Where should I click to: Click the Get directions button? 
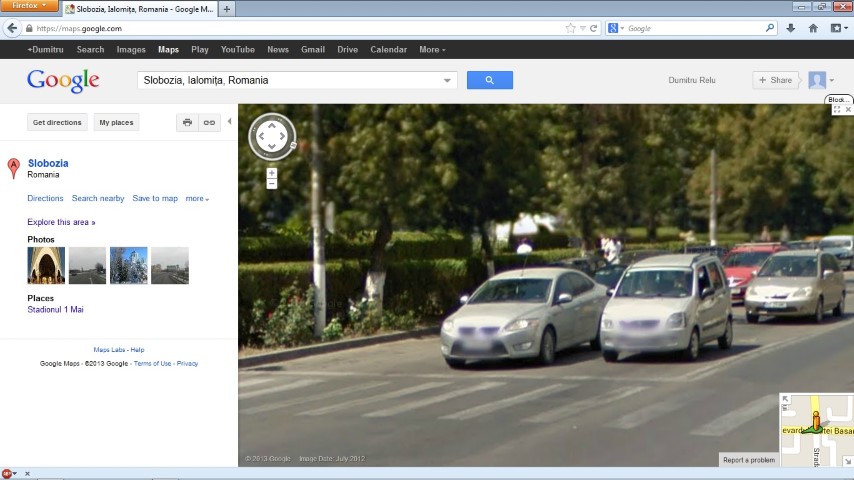[57, 122]
